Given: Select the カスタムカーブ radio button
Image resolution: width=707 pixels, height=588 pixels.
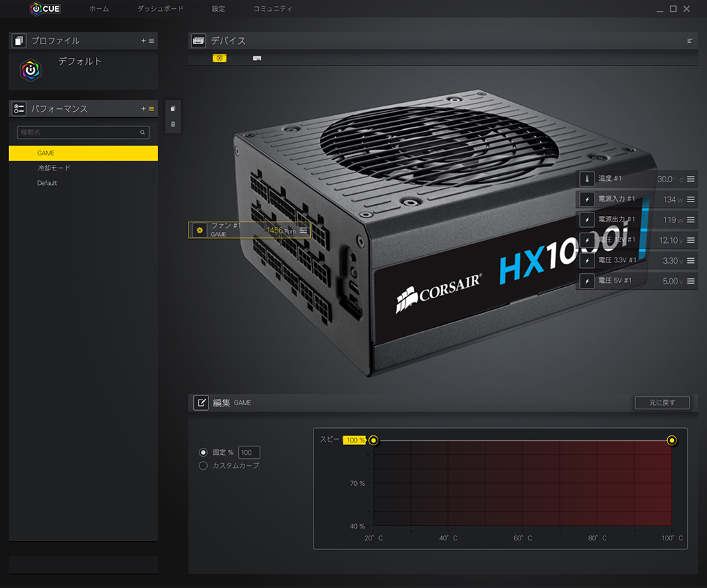Looking at the screenshot, I should (204, 465).
